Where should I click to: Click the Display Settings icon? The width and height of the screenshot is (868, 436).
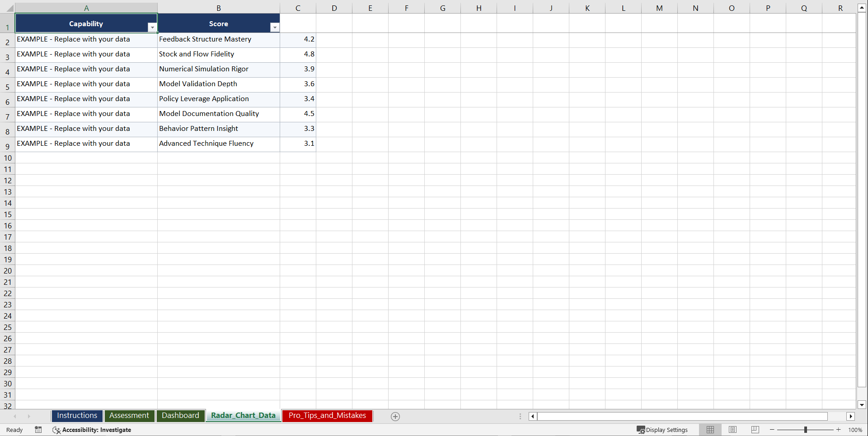(662, 430)
